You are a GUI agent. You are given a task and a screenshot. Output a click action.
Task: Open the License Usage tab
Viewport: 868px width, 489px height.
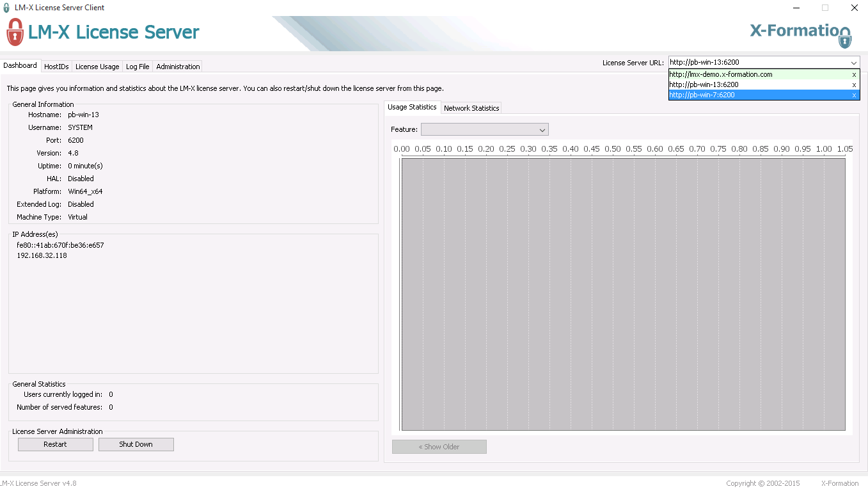[x=97, y=67]
